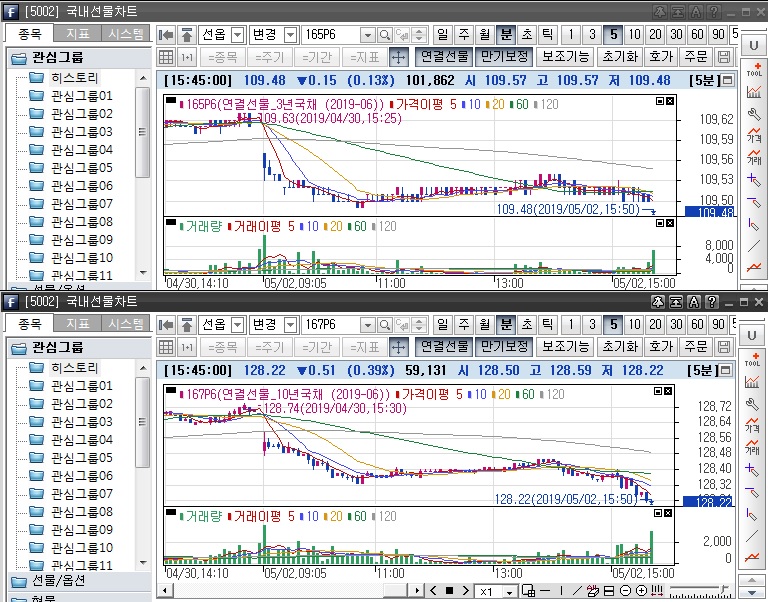This screenshot has height=602, width=768.
Task: Click the diagonal line draw icon in the bottom toolbar
Action: [577, 591]
